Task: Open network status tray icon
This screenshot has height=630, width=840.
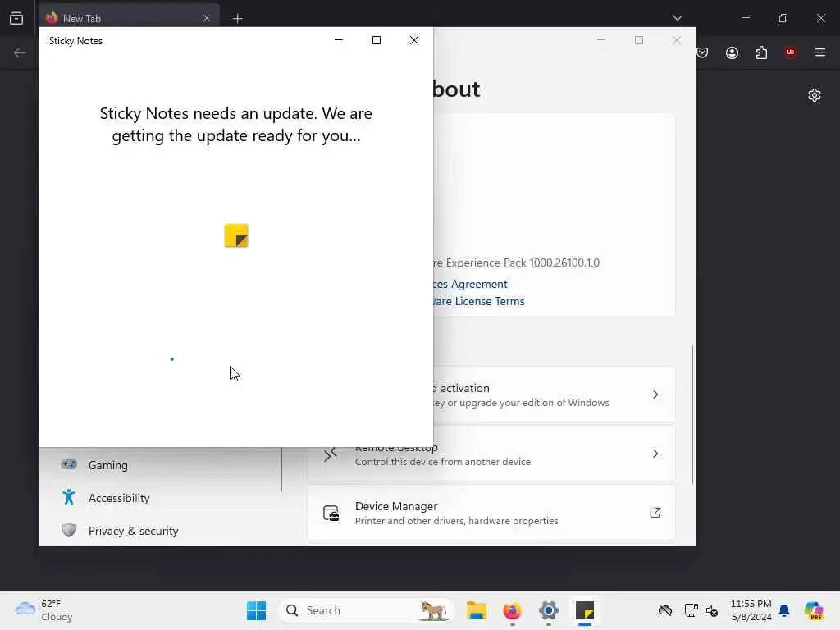Action: point(691,610)
